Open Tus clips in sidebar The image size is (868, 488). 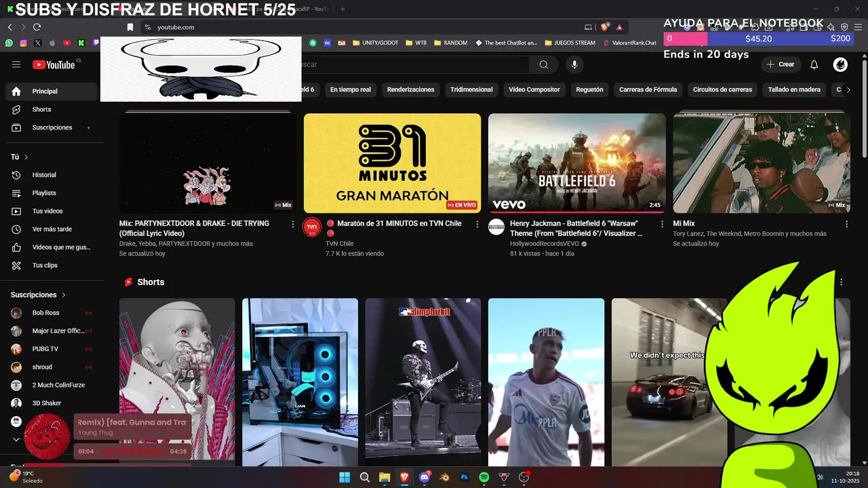pyautogui.click(x=52, y=265)
